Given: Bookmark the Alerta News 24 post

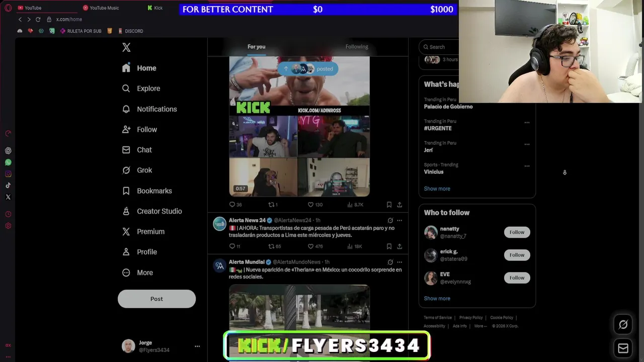Looking at the screenshot, I should [389, 246].
